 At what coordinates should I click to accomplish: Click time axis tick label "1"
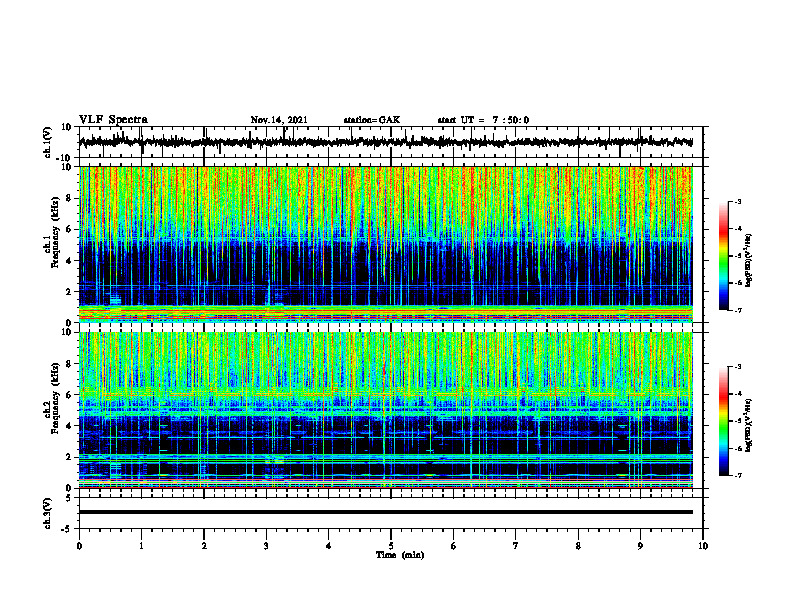tap(141, 546)
